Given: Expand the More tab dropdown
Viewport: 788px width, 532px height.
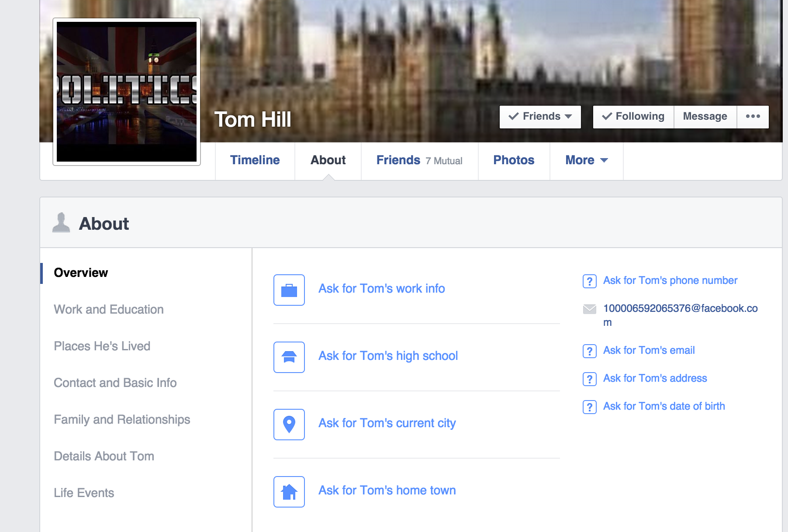Looking at the screenshot, I should 586,160.
